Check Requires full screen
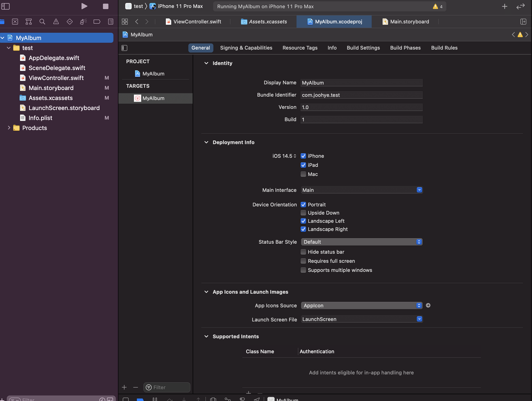 click(x=303, y=261)
